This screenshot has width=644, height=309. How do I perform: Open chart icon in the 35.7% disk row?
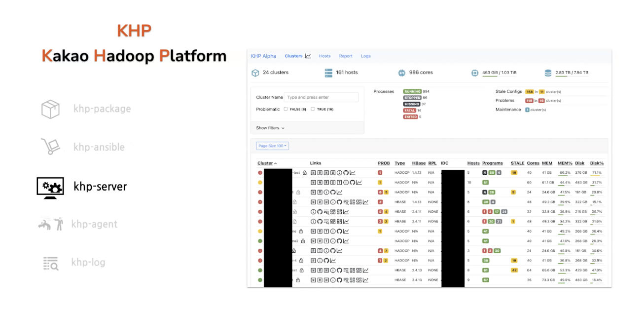pyautogui.click(x=346, y=212)
